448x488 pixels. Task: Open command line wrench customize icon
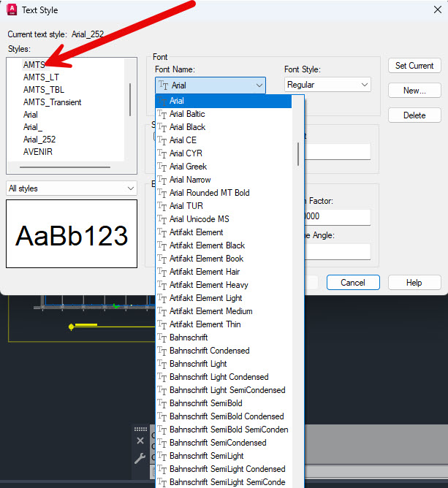tap(140, 458)
